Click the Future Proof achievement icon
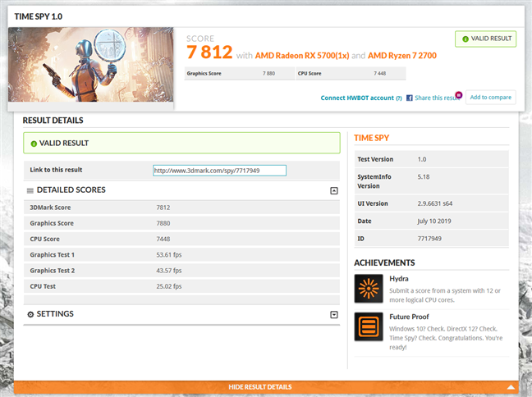The width and height of the screenshot is (532, 397). click(369, 326)
